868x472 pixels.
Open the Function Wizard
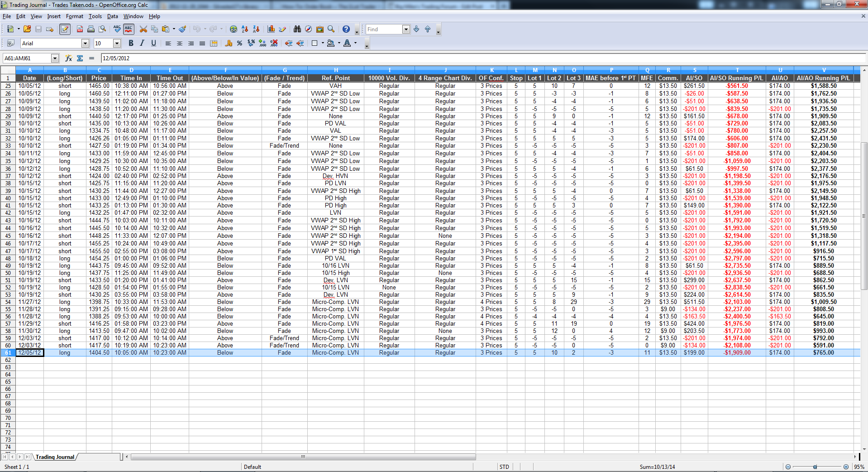[69, 58]
